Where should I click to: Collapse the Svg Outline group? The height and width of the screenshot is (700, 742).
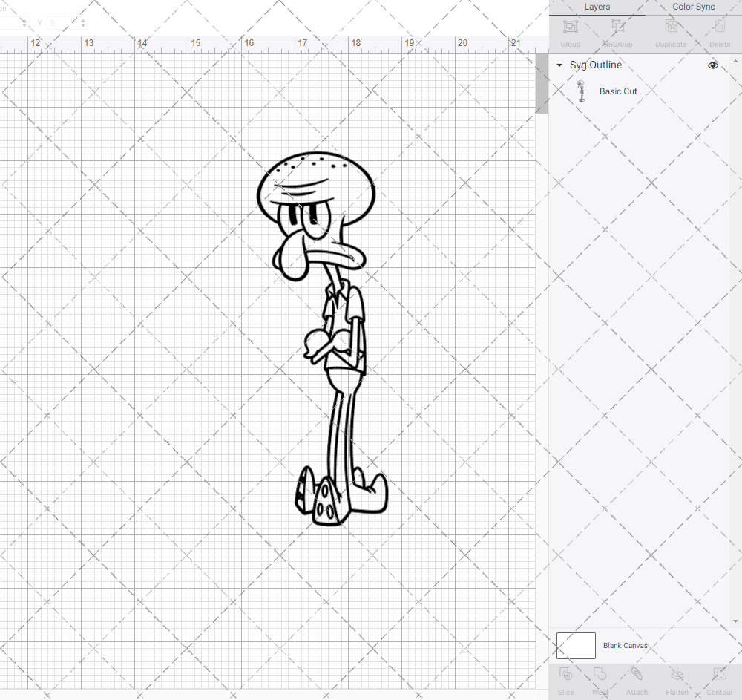click(559, 65)
